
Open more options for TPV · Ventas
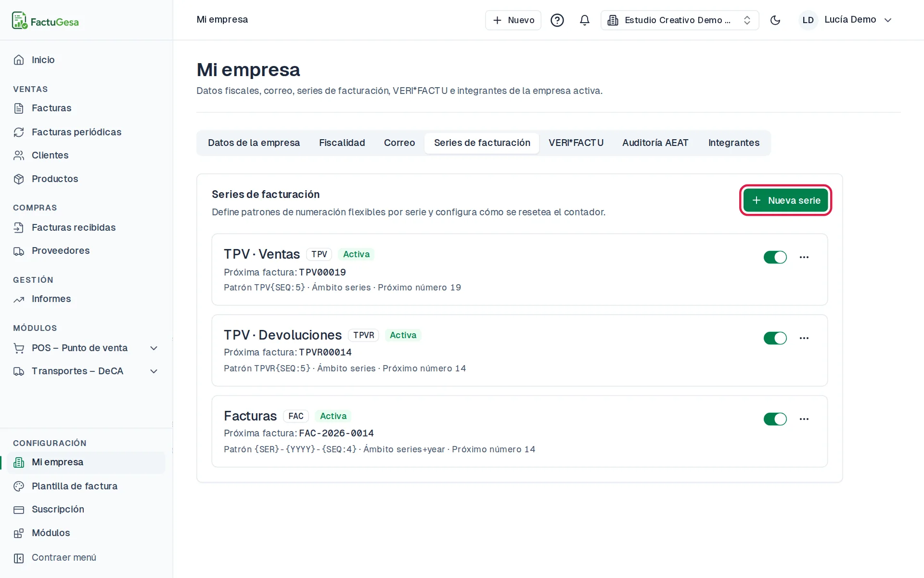[x=804, y=257]
